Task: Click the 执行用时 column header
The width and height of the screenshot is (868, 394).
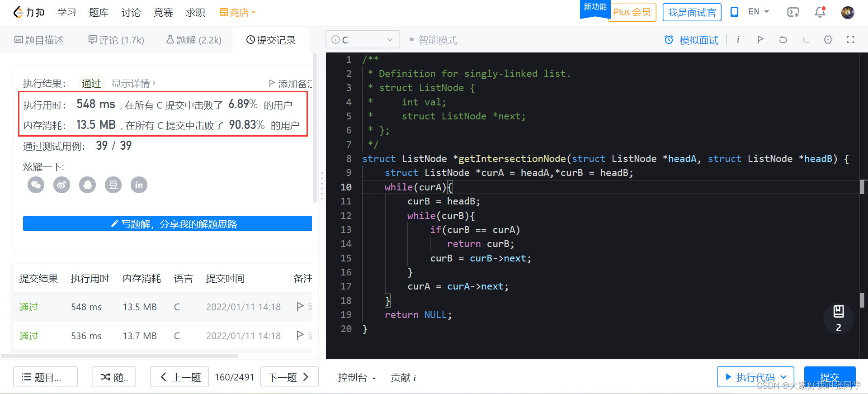Action: point(90,278)
